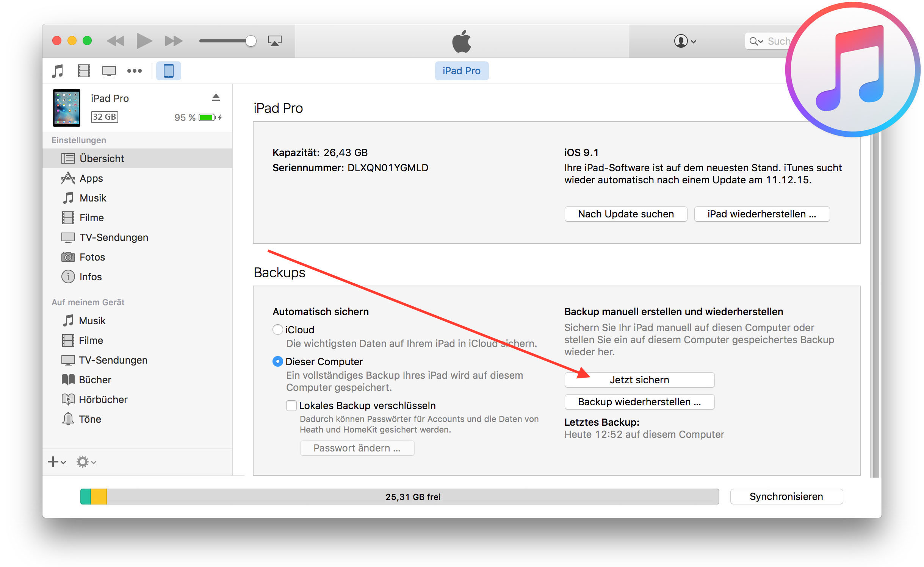
Task: Click the Synchronisieren button
Action: click(786, 497)
